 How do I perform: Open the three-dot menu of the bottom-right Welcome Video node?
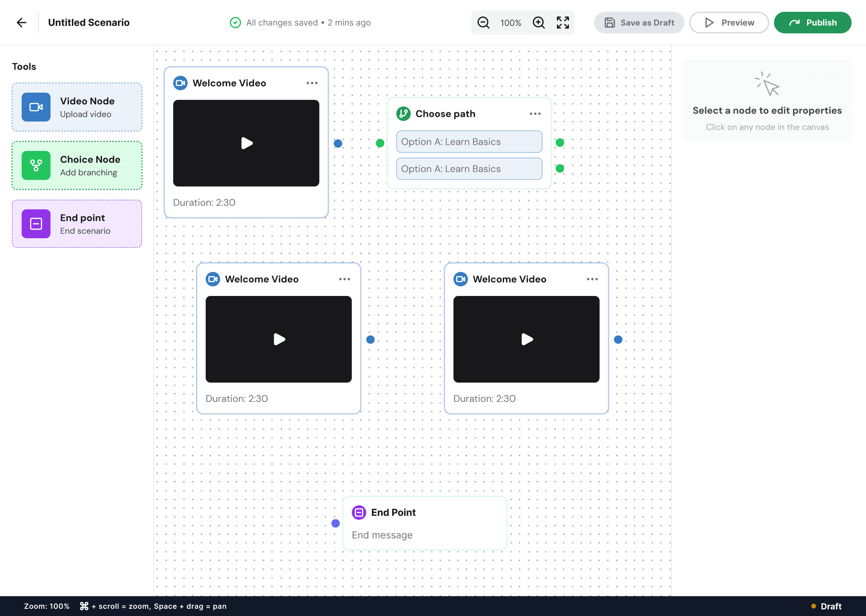pos(592,279)
